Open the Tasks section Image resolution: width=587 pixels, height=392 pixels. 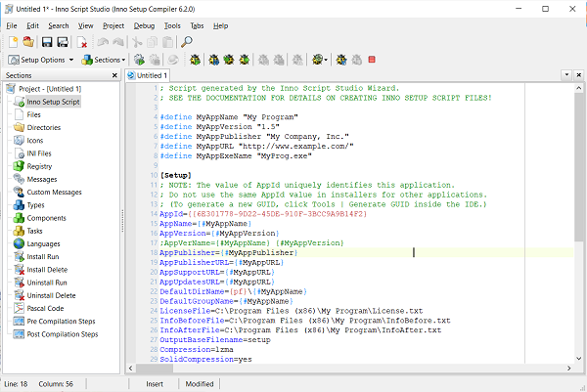34,231
